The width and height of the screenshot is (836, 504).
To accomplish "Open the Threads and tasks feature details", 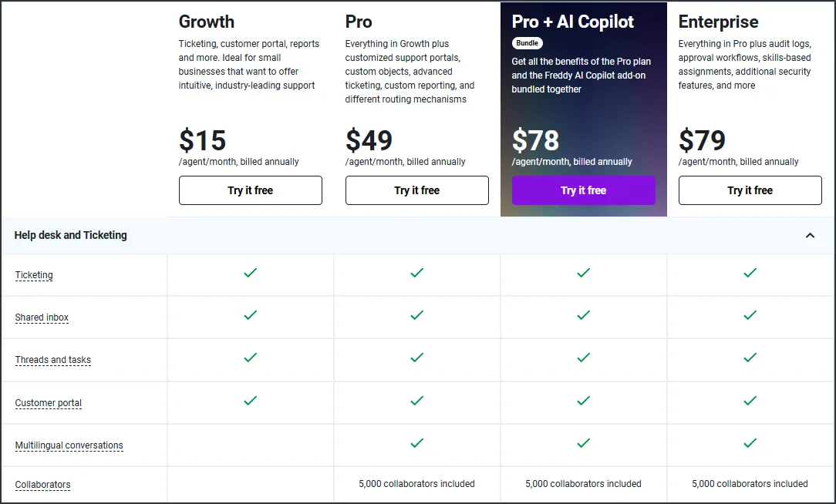I will [x=52, y=360].
